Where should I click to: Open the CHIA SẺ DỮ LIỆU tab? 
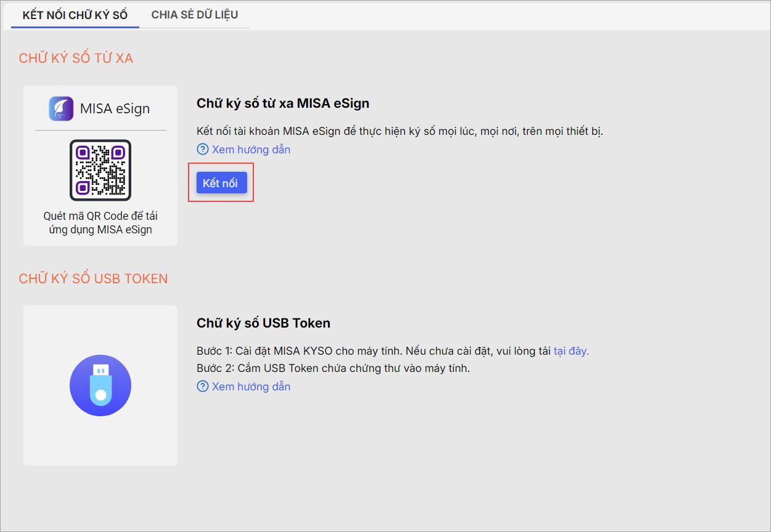[195, 15]
